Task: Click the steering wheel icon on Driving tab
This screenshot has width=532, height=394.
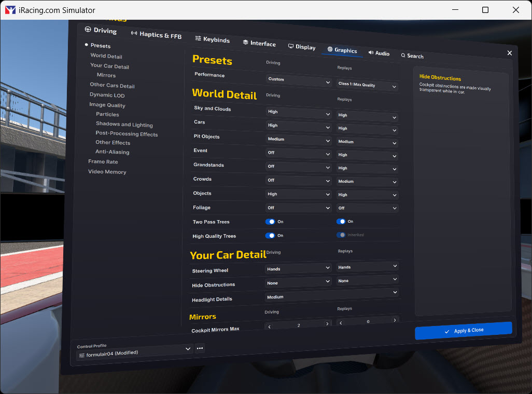Action: pos(88,29)
